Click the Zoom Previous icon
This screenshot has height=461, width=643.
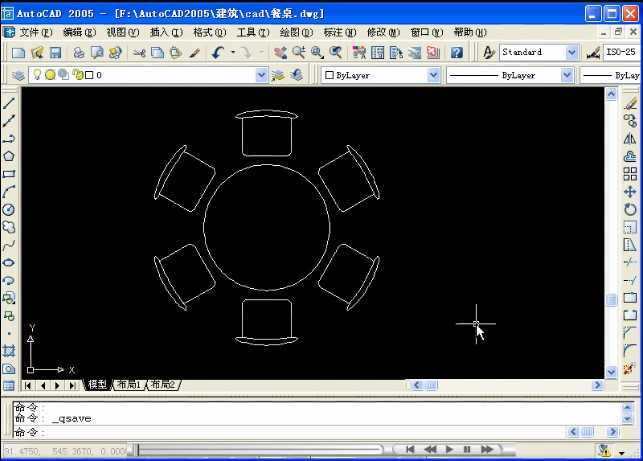point(336,52)
